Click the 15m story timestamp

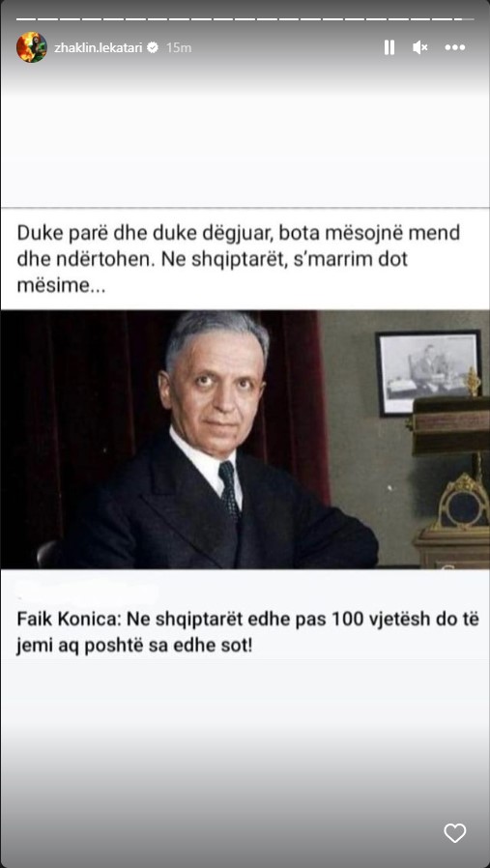pyautogui.click(x=178, y=48)
